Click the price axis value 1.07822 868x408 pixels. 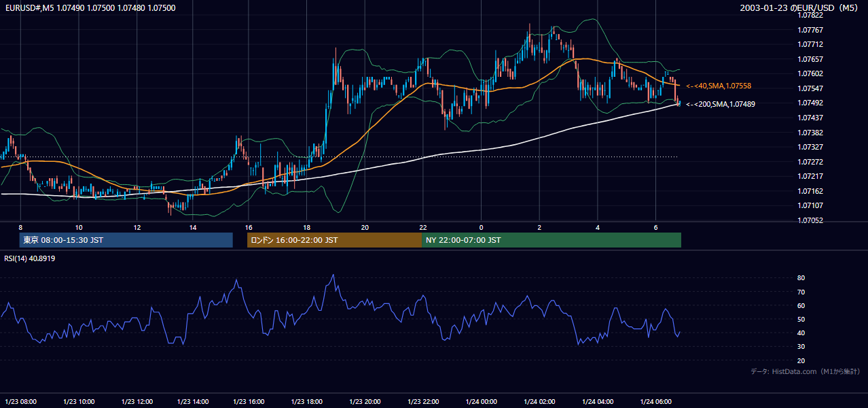click(810, 15)
